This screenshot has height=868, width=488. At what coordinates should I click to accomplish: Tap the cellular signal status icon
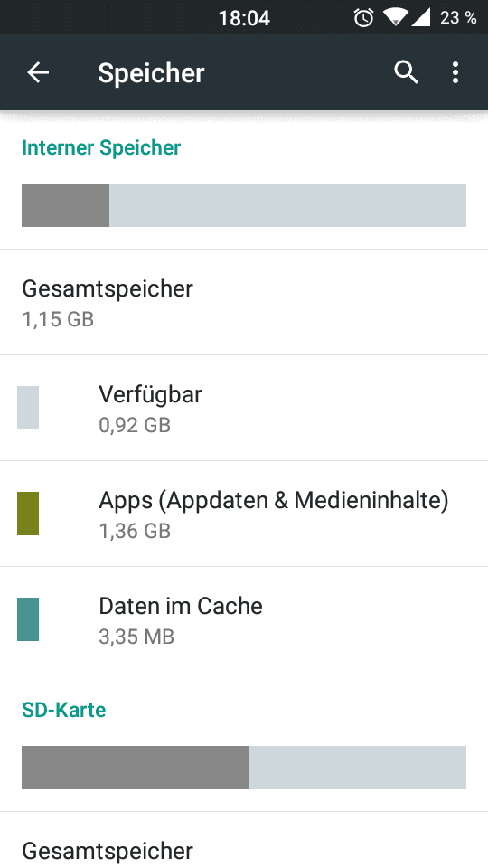tap(420, 18)
